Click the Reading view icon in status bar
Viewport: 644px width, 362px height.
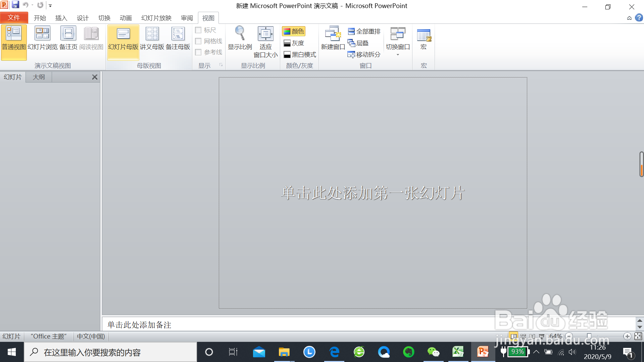click(x=532, y=336)
